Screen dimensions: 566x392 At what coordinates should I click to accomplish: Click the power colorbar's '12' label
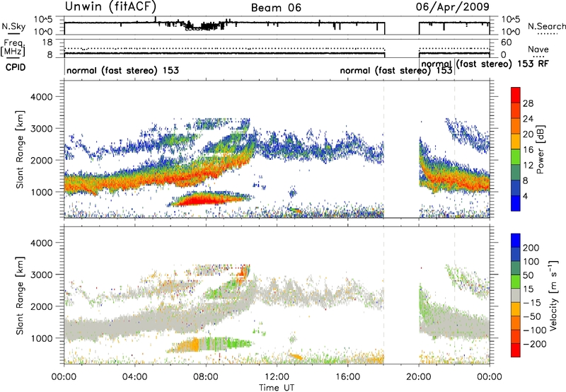[x=528, y=166]
